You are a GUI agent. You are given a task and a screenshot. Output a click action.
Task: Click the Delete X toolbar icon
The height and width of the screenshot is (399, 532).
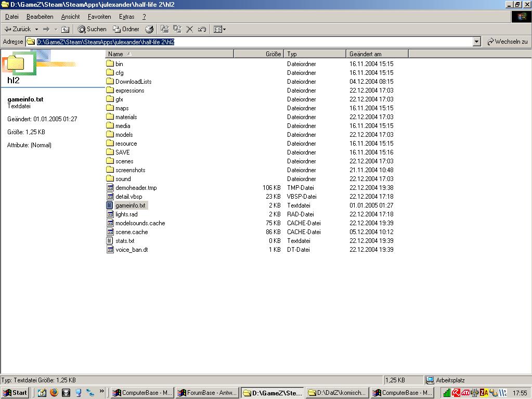click(190, 29)
